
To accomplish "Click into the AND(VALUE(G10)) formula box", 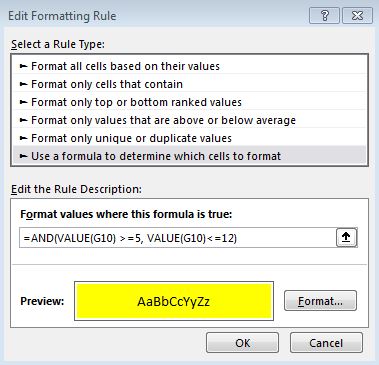I will pos(177,238).
